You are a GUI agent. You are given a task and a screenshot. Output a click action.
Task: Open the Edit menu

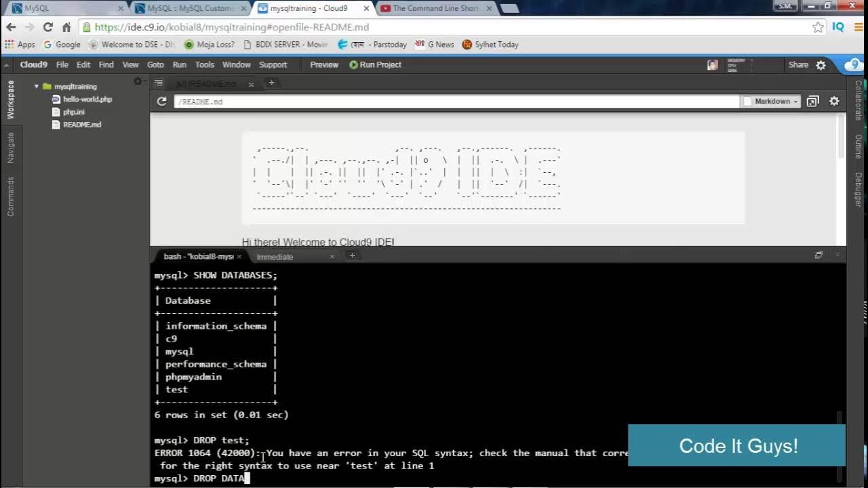pos(83,64)
